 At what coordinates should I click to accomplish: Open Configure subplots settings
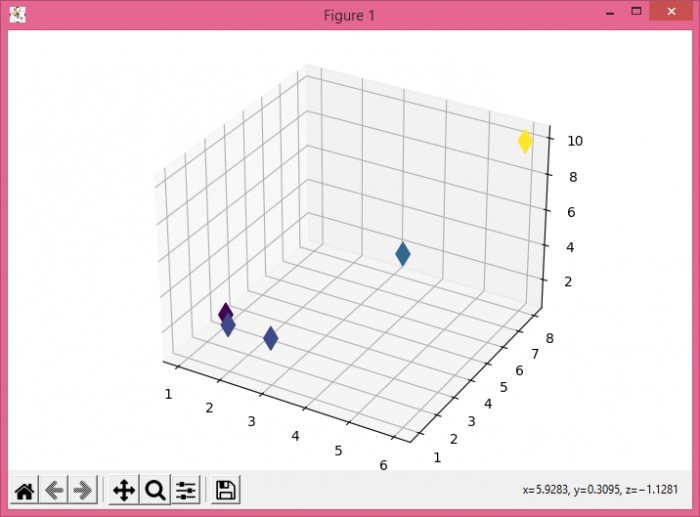(186, 491)
